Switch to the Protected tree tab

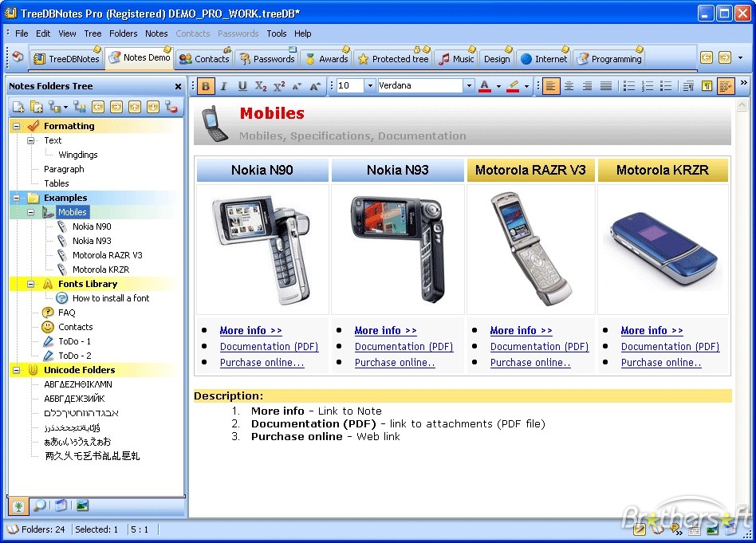point(393,58)
